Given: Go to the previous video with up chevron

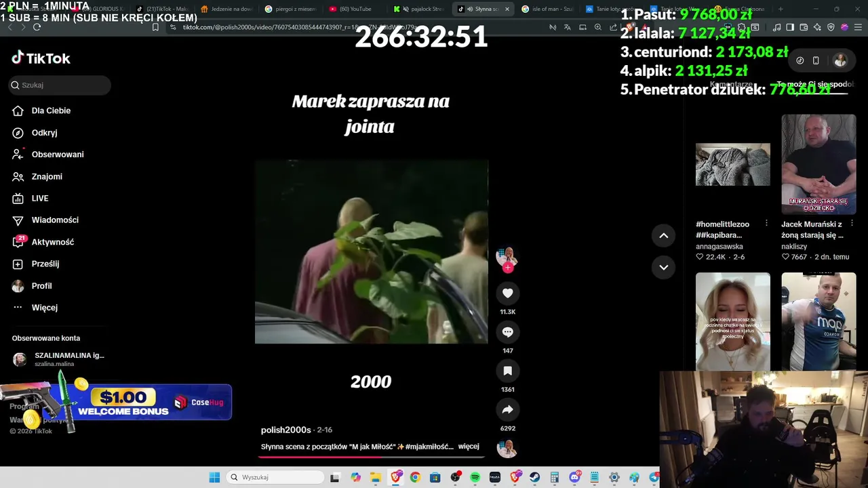Looking at the screenshot, I should point(664,235).
